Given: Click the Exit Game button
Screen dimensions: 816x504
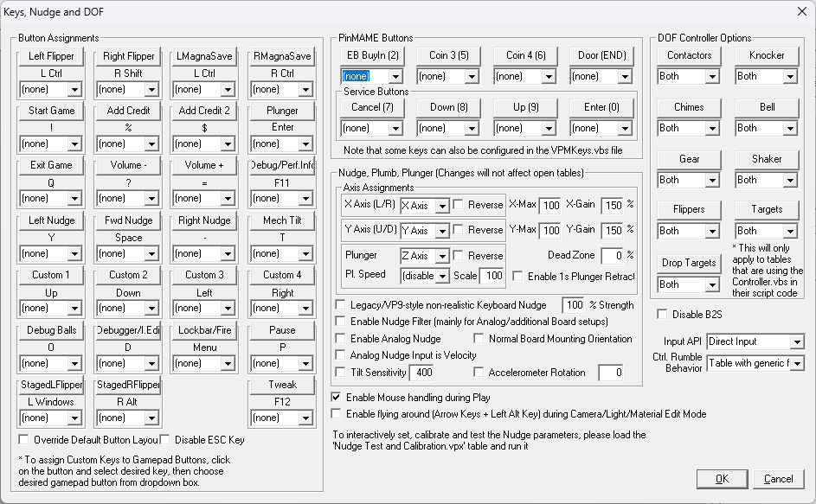Looking at the screenshot, I should [x=51, y=165].
